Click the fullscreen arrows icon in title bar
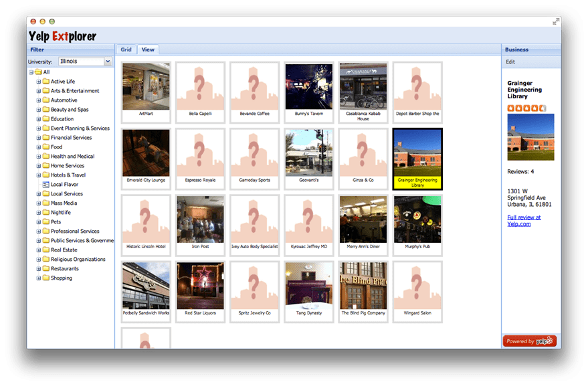The image size is (588, 386). click(555, 22)
